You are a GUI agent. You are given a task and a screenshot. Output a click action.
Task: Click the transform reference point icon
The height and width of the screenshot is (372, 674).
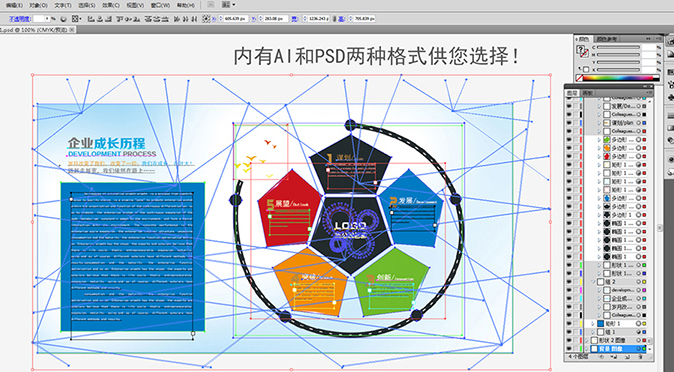[76, 19]
